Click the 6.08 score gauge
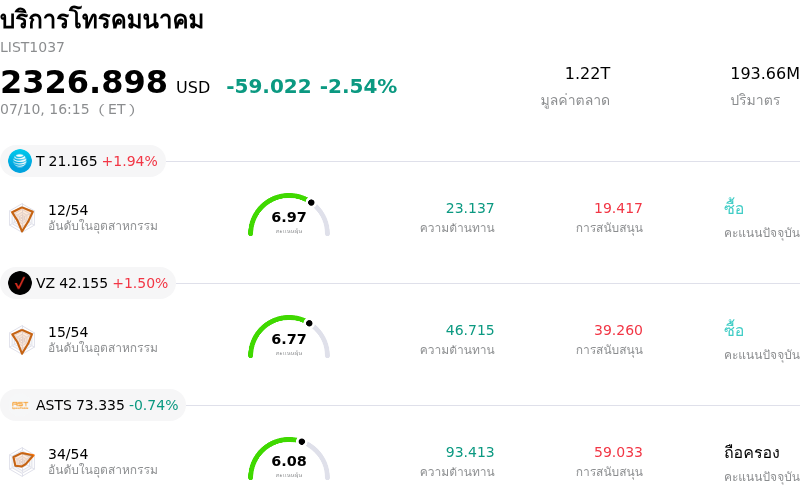Image resolution: width=800 pixels, height=499 pixels. pos(289,459)
